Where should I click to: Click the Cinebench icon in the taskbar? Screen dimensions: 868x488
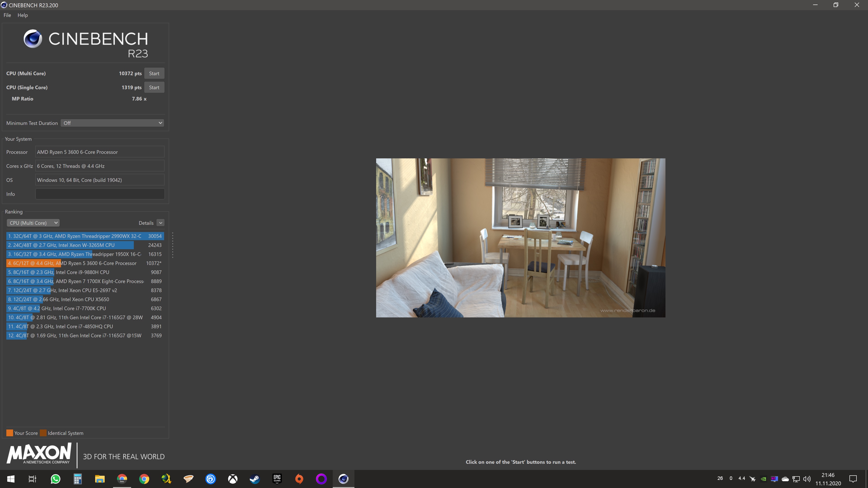pyautogui.click(x=343, y=479)
